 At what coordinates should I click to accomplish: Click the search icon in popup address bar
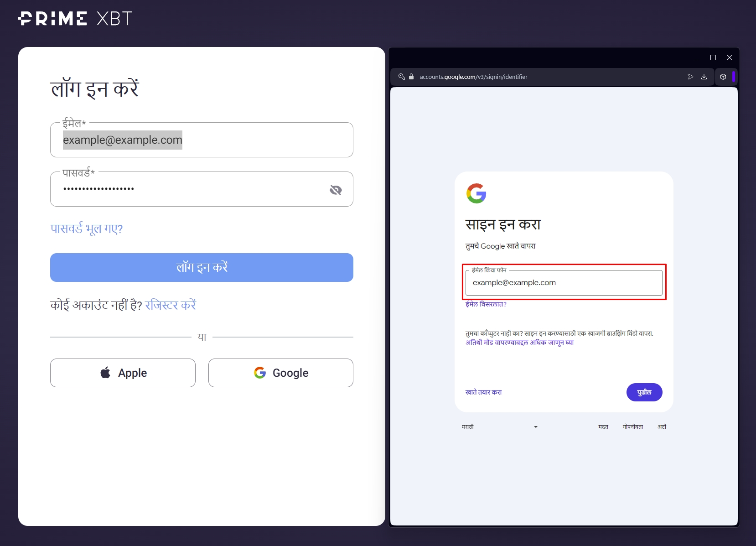402,77
